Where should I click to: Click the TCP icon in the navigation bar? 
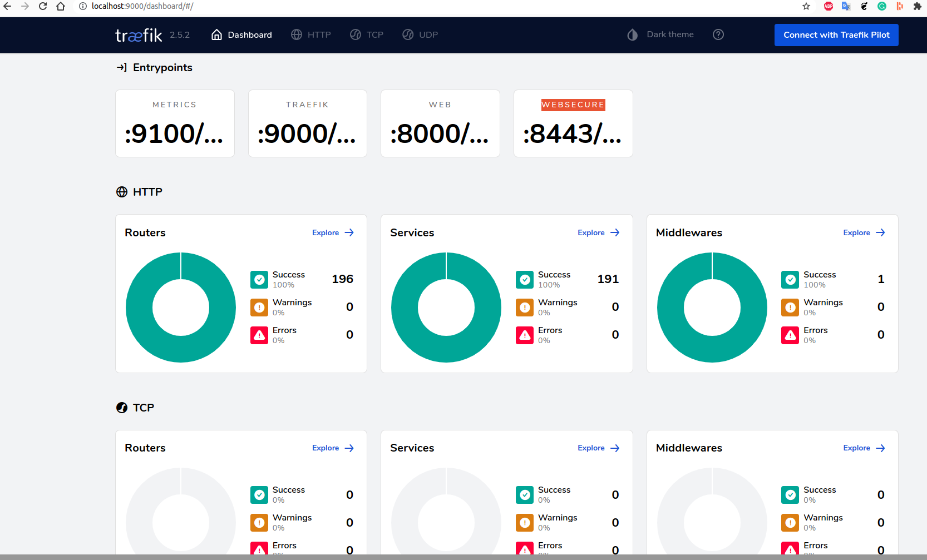tap(355, 34)
